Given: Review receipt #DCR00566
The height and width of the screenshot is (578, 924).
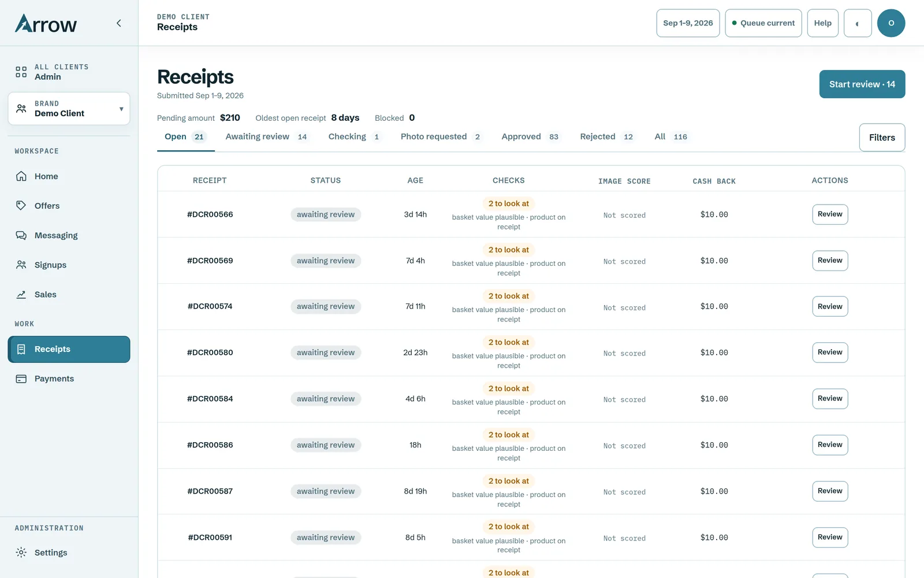Looking at the screenshot, I should 830,214.
